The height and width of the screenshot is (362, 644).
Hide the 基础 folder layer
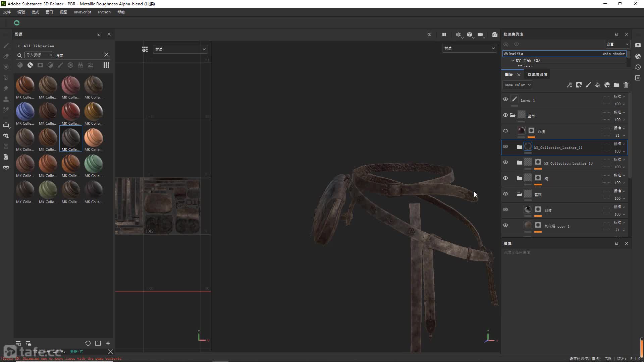tap(505, 194)
